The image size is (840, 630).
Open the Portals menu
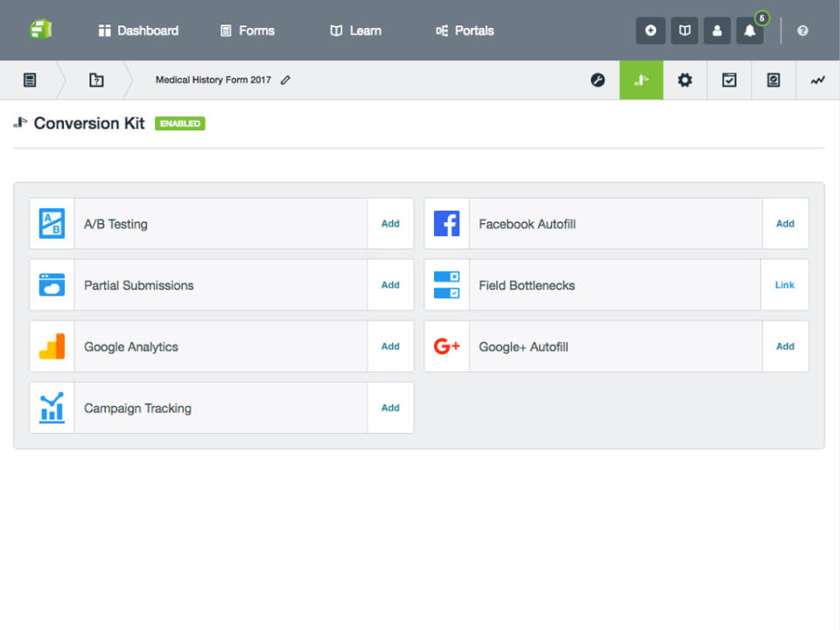pyautogui.click(x=465, y=31)
